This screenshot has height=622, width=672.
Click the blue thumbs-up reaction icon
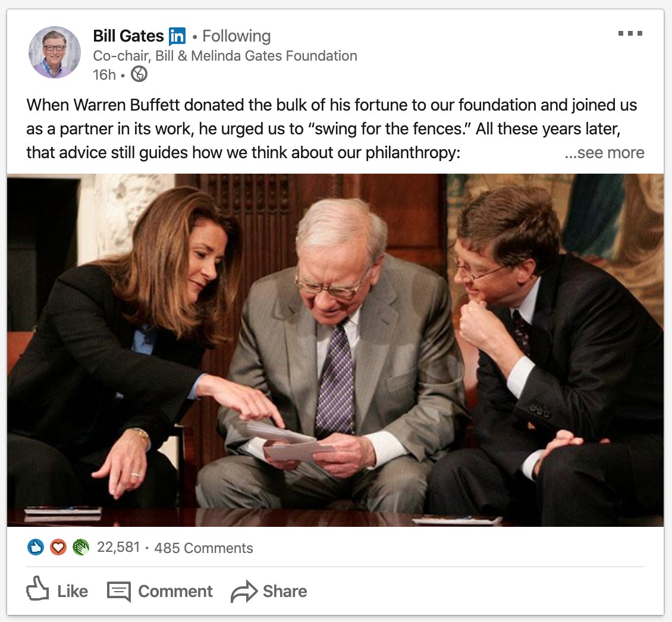(36, 547)
